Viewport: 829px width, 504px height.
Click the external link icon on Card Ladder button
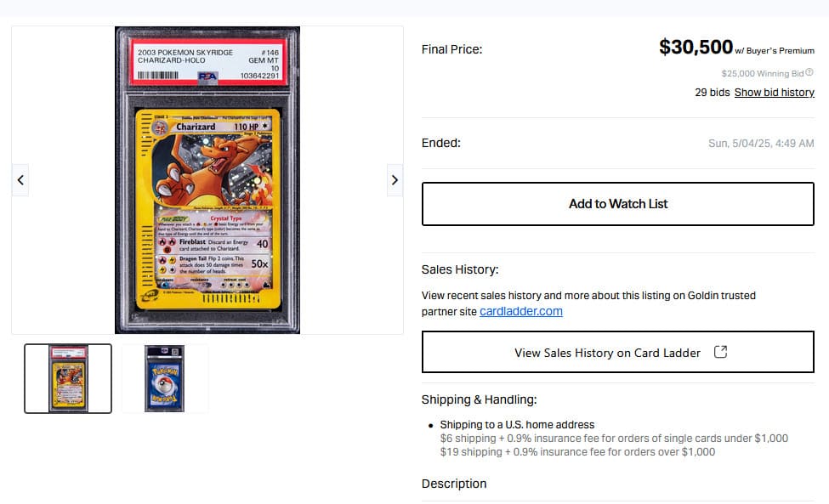(x=721, y=352)
